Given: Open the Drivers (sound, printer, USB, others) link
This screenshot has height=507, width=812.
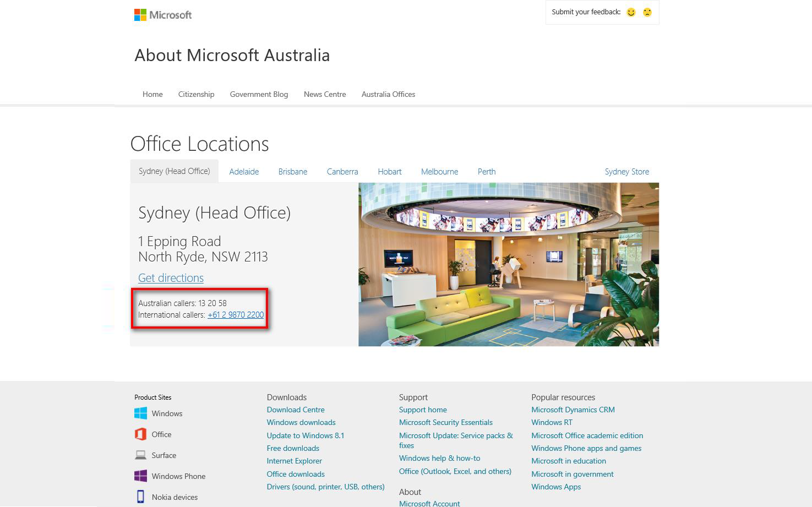Looking at the screenshot, I should tap(326, 487).
